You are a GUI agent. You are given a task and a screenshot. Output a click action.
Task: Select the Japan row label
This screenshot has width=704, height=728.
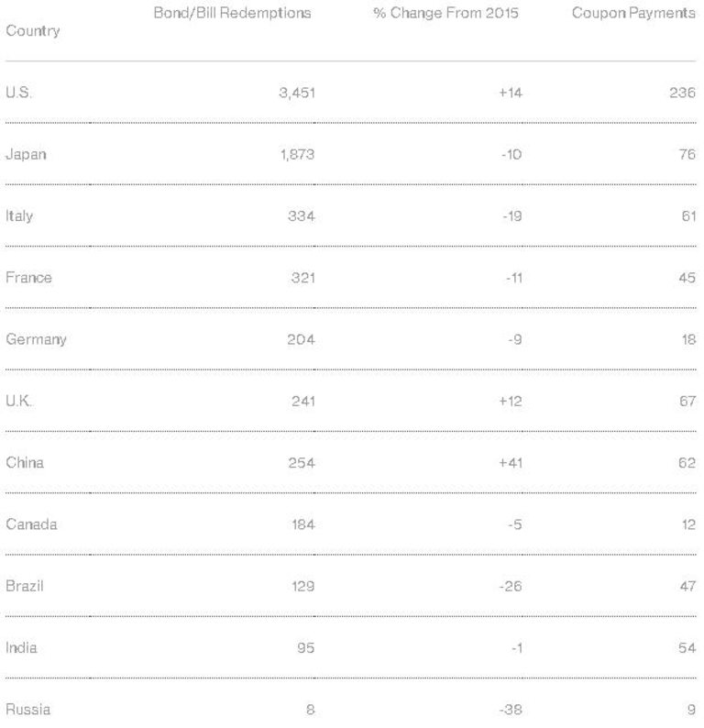point(26,154)
